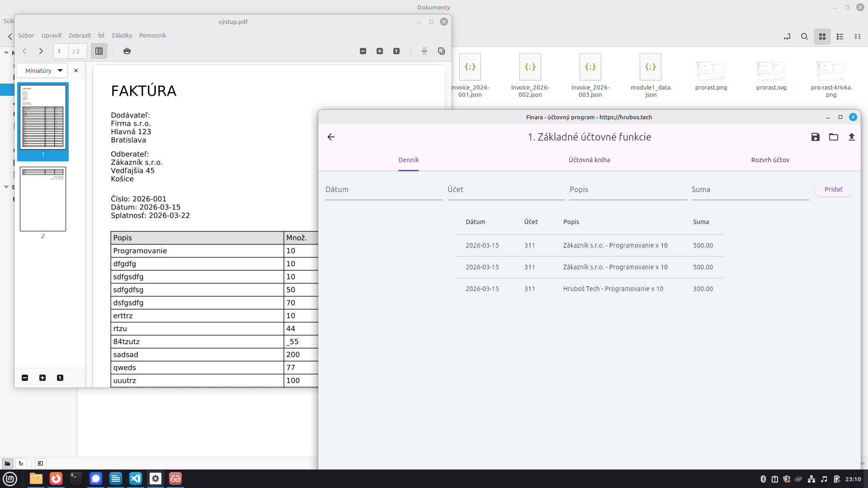Switch file manager to icon grid view
The image size is (868, 488).
click(822, 37)
